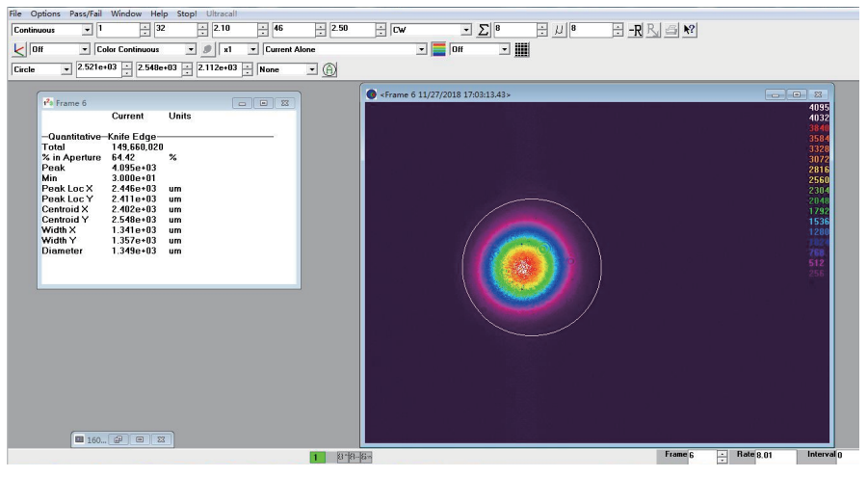Restore the minimized 160... window
The image size is (868, 477).
pyautogui.click(x=118, y=439)
